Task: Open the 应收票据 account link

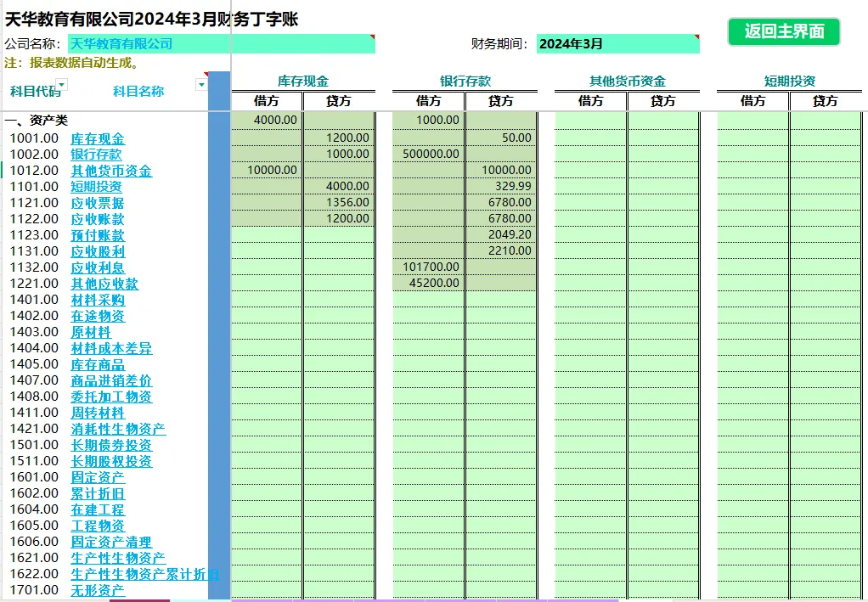Action: pyautogui.click(x=98, y=203)
